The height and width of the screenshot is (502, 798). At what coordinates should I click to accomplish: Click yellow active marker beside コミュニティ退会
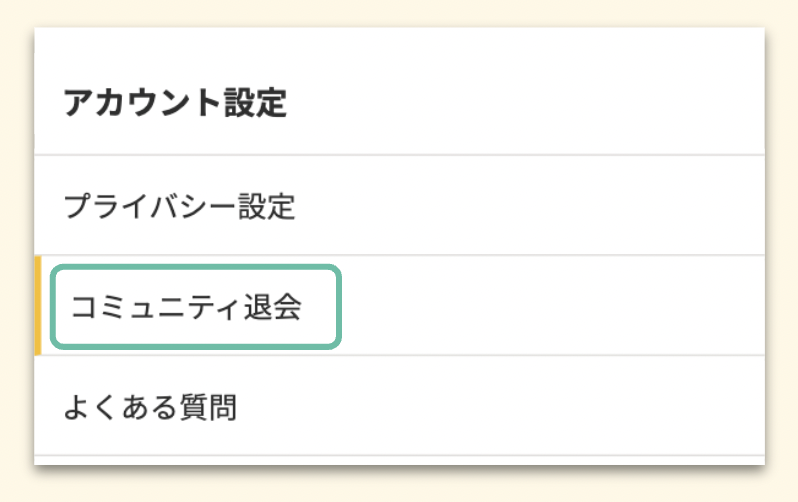pos(38,306)
